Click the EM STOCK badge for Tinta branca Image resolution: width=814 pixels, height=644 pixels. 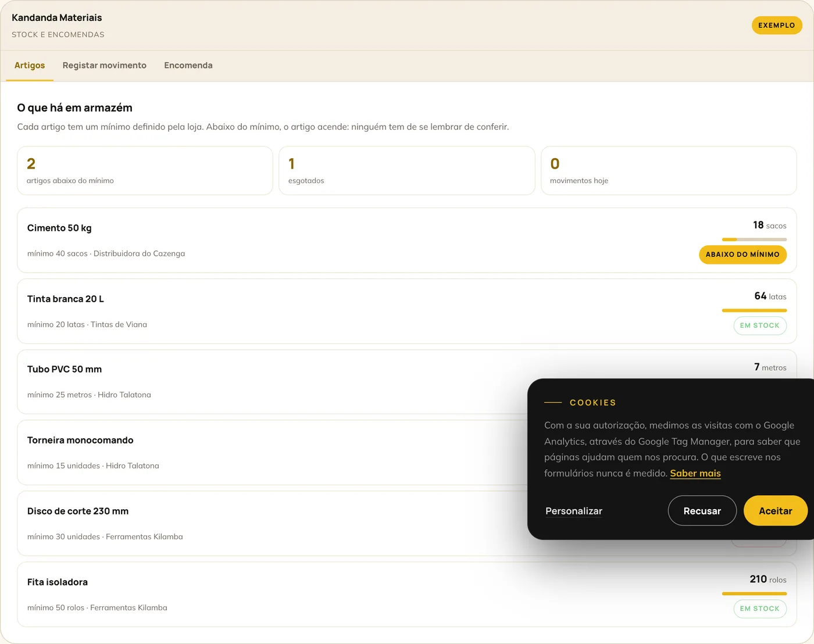point(760,325)
